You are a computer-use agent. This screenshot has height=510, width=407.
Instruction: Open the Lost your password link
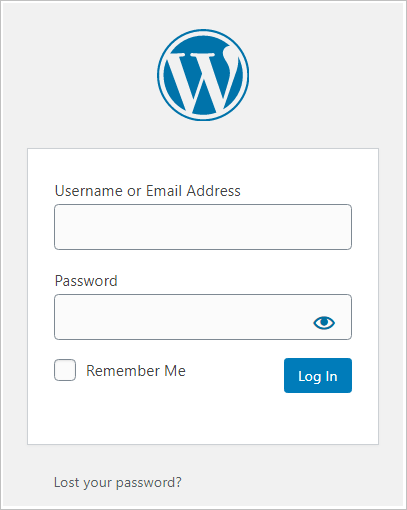pyautogui.click(x=118, y=483)
